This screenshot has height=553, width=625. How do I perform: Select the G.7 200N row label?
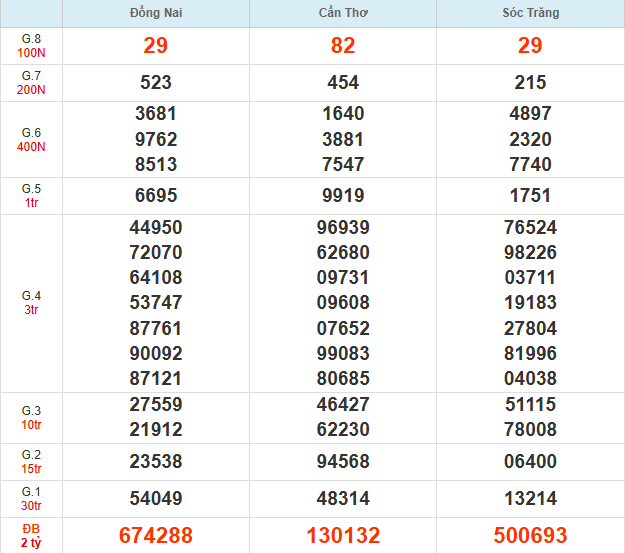(x=31, y=83)
